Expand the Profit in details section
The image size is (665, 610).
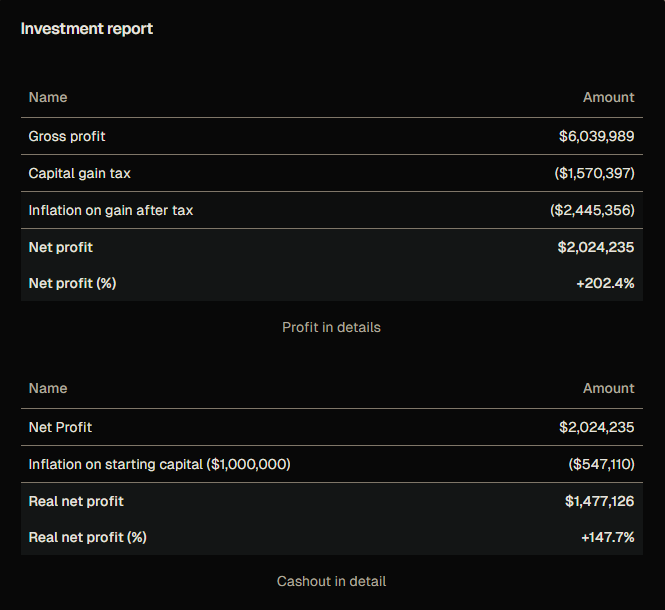coord(331,327)
